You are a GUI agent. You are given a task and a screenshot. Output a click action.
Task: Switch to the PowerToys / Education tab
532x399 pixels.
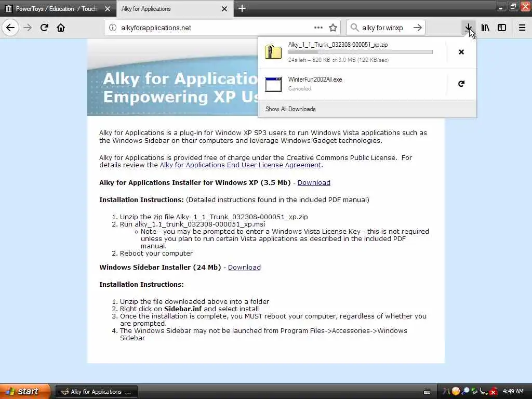coord(58,9)
